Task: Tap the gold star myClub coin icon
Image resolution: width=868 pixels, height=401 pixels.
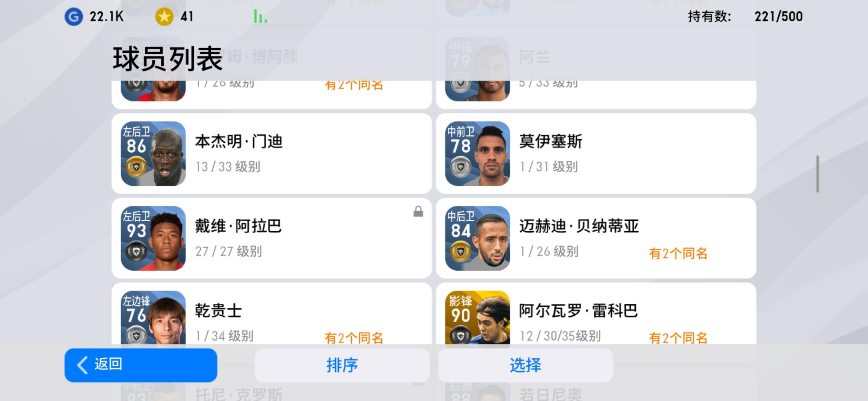Action: click(x=164, y=17)
